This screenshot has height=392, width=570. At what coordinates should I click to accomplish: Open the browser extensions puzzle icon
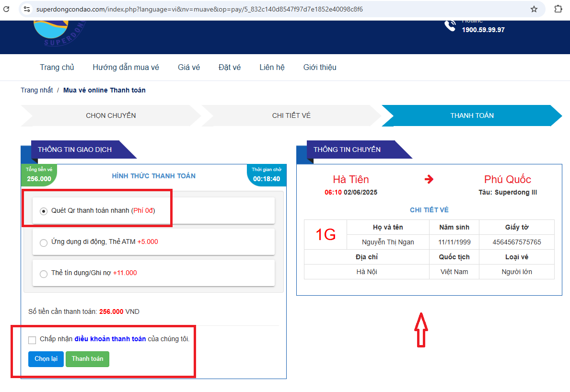click(558, 9)
